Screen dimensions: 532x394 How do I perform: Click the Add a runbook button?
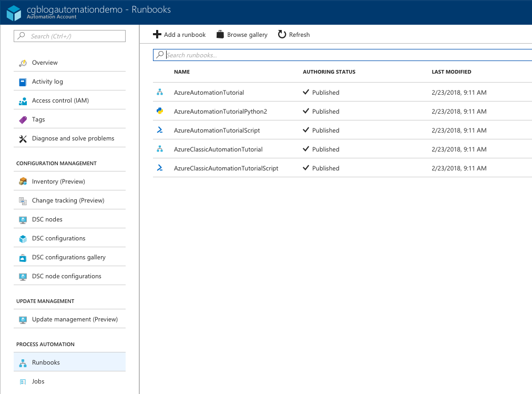(x=179, y=35)
